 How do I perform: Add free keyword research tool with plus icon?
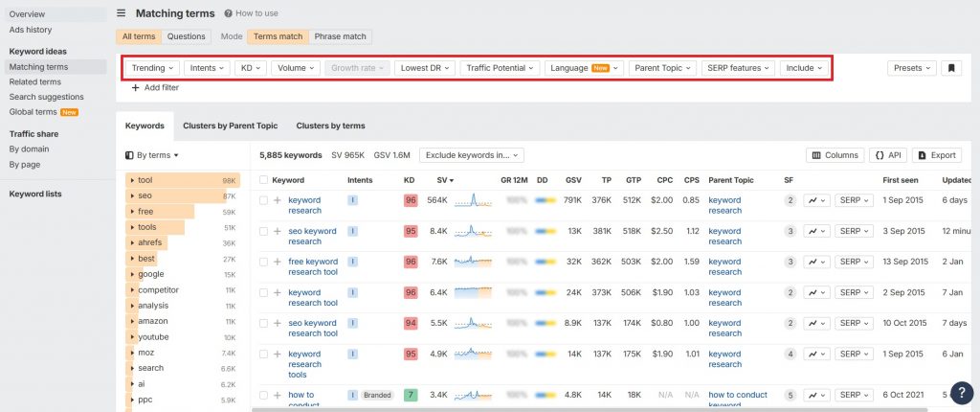(x=278, y=262)
